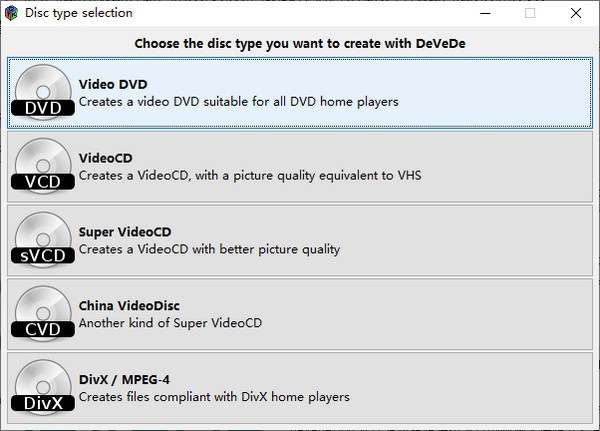600x431 pixels.
Task: Click the VCD disc icon
Action: pyautogui.click(x=43, y=166)
